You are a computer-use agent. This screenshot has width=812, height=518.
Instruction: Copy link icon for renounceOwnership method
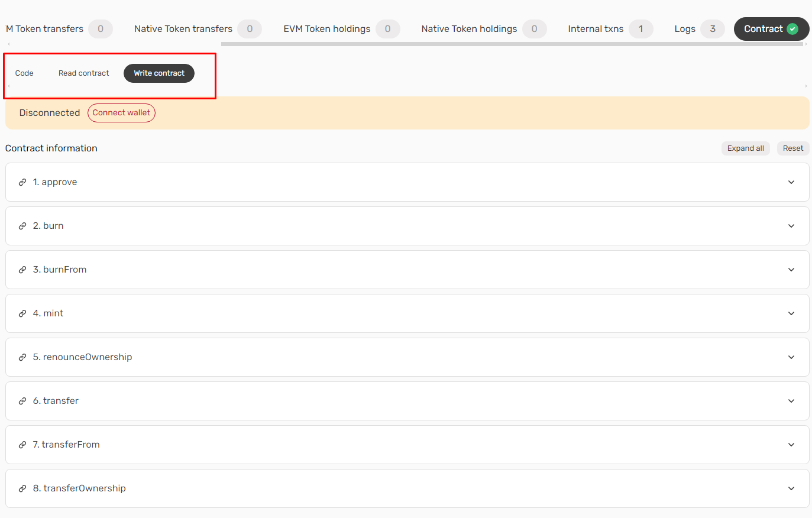tap(22, 357)
